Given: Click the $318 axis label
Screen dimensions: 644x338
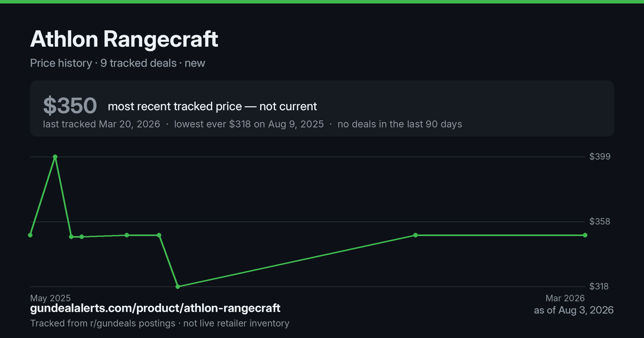Looking at the screenshot, I should [x=599, y=286].
